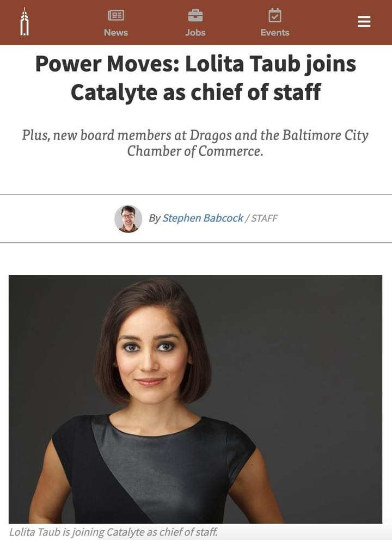
Task: Click the italic subtitle about new board members
Action: pyautogui.click(x=195, y=143)
